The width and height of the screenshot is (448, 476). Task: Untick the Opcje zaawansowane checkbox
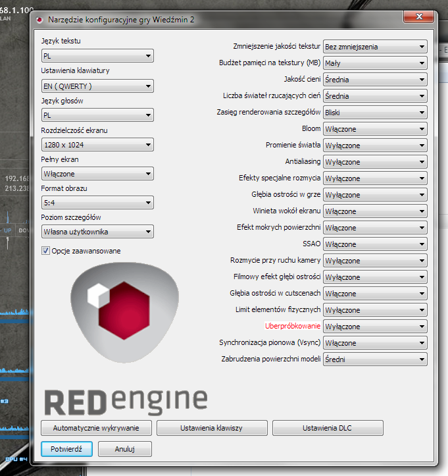tap(45, 251)
